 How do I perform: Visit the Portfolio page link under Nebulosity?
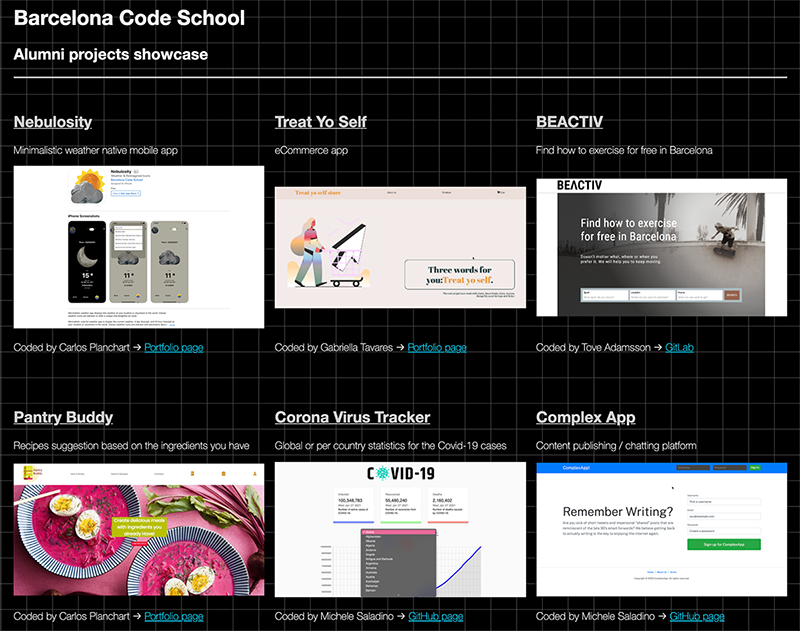174,348
